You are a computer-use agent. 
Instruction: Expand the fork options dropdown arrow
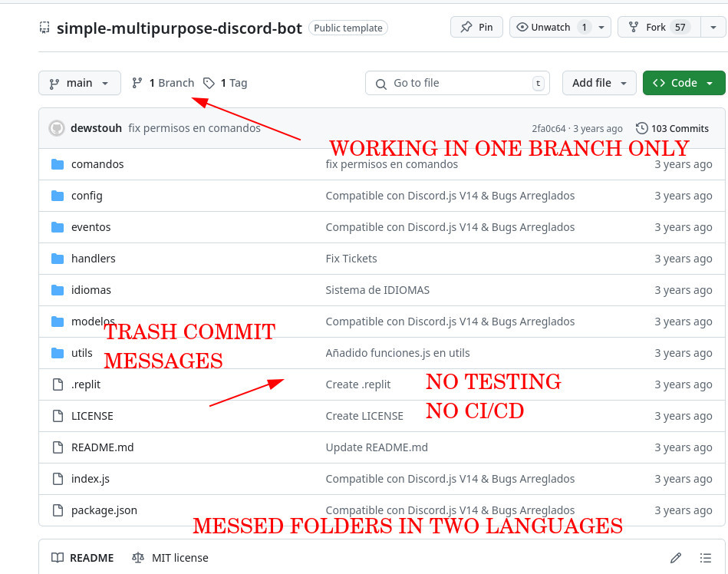point(713,28)
